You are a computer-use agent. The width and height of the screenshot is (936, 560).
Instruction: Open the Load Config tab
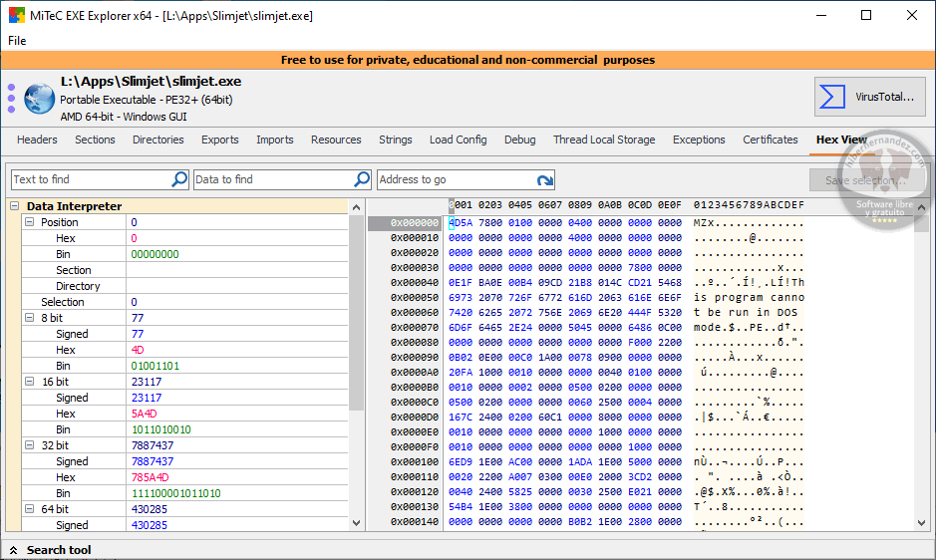point(458,140)
